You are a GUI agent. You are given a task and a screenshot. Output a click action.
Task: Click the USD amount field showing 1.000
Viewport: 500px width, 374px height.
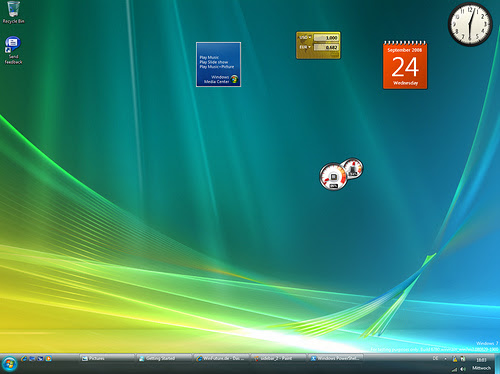tap(326, 38)
